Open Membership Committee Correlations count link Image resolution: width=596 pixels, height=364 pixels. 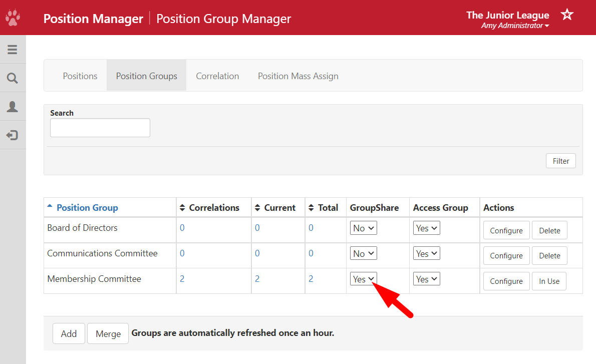click(182, 278)
